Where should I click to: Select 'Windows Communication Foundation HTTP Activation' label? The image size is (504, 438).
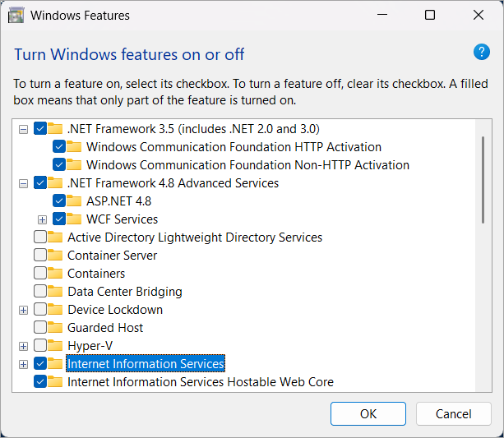pyautogui.click(x=234, y=147)
